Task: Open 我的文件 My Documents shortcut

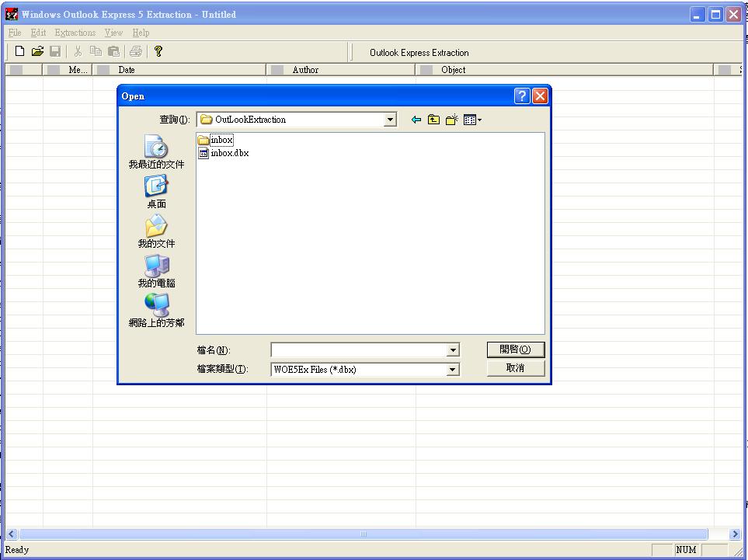Action: (156, 231)
